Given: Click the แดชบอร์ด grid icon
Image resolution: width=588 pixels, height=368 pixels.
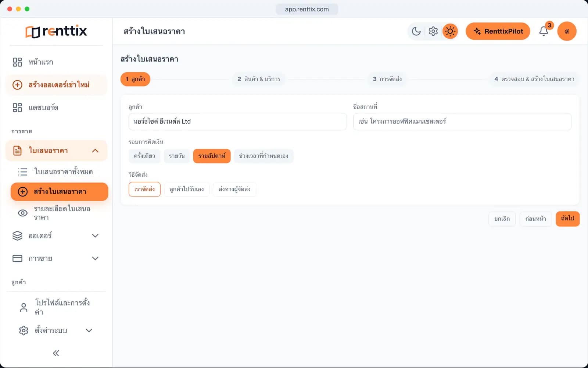Looking at the screenshot, I should click(x=17, y=107).
